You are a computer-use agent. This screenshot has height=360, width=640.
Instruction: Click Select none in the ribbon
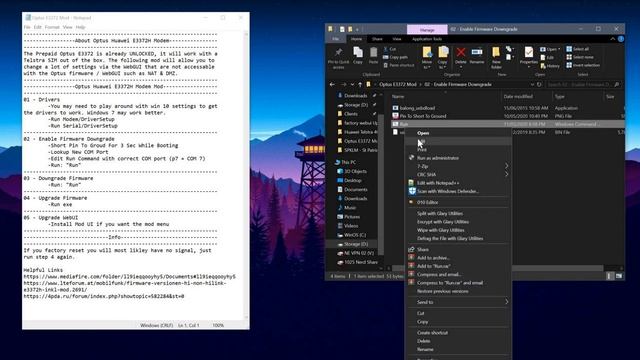[x=580, y=57]
